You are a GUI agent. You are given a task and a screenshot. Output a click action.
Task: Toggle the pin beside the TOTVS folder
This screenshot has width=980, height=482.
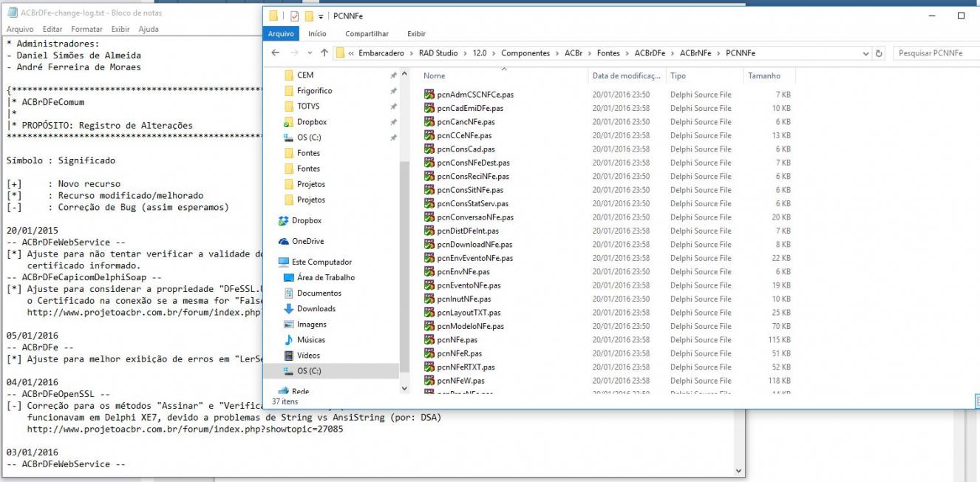tap(393, 106)
